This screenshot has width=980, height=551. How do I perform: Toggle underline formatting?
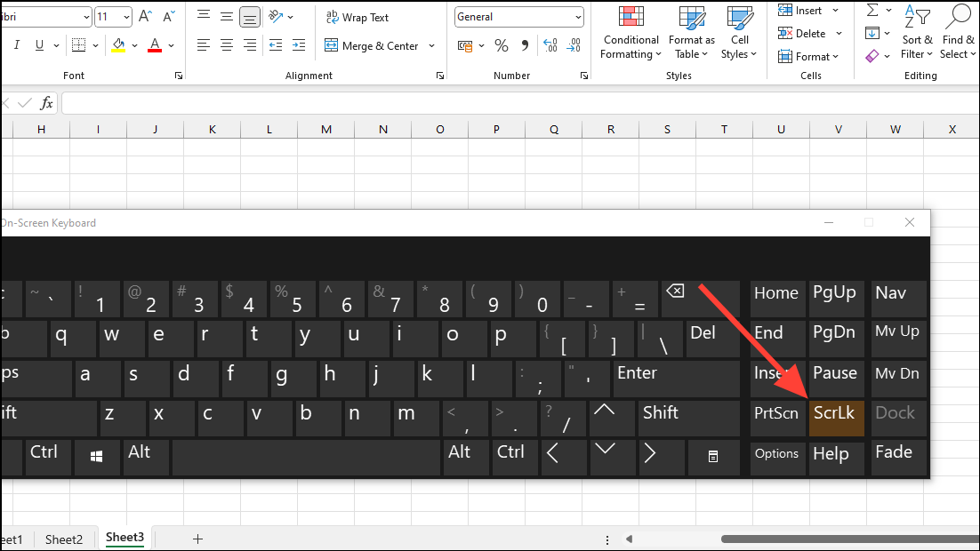point(37,44)
